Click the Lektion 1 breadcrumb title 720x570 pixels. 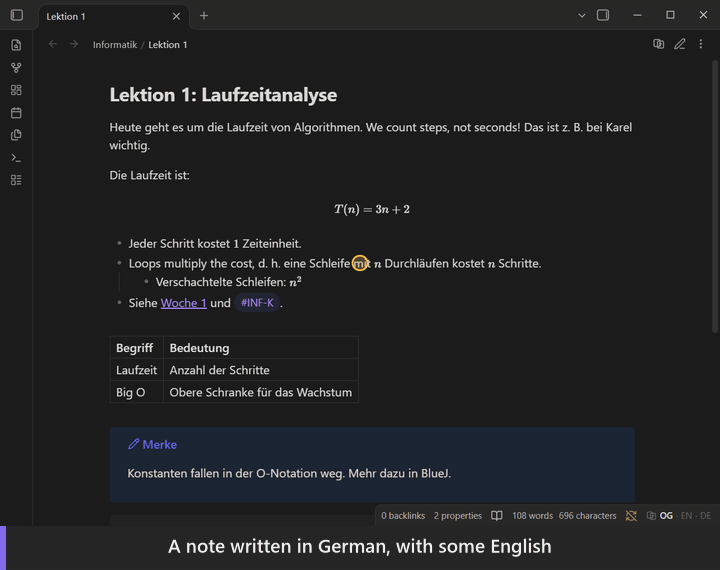click(168, 45)
